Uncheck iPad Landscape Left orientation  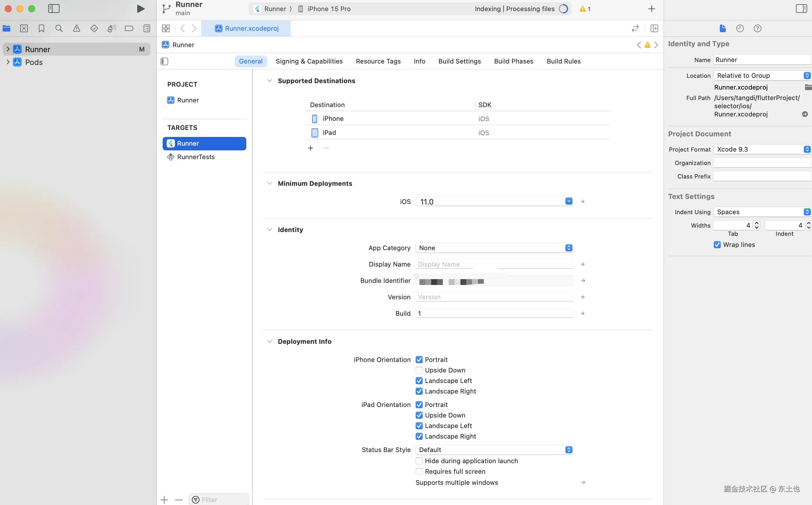(419, 426)
